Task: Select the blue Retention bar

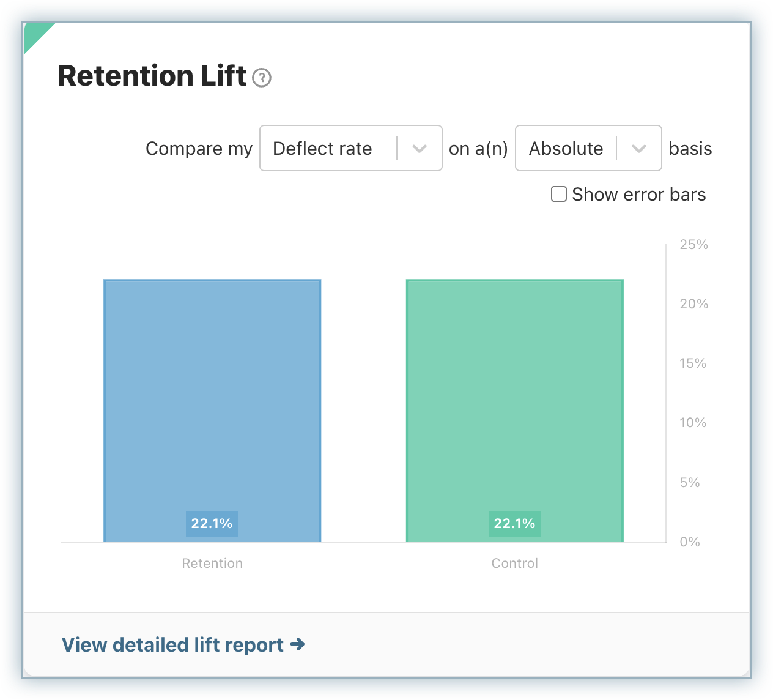Action: coord(212,398)
